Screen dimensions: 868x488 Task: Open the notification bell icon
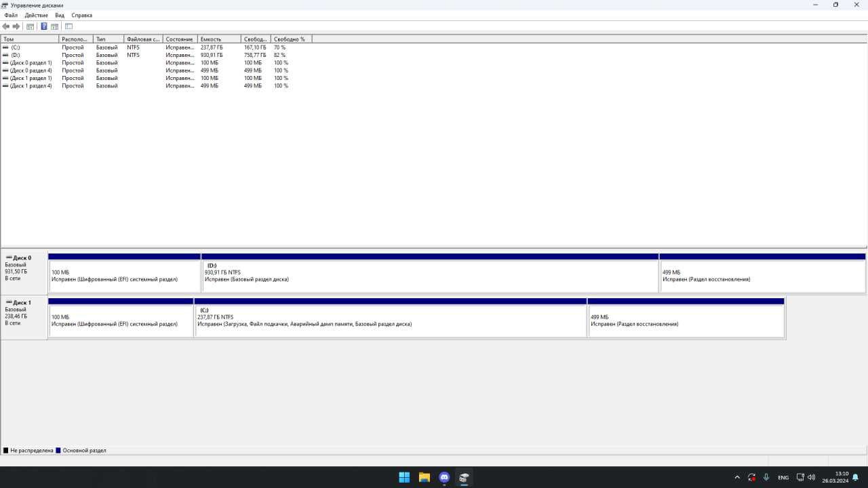[855, 478]
